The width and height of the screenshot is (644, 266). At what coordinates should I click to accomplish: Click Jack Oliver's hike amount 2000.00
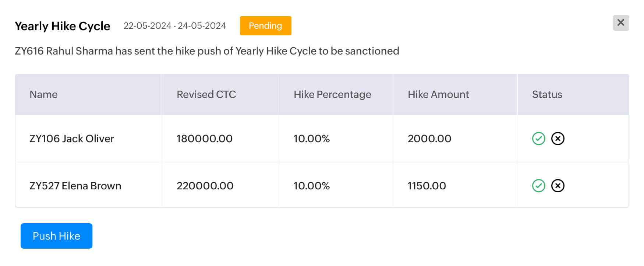pos(429,139)
